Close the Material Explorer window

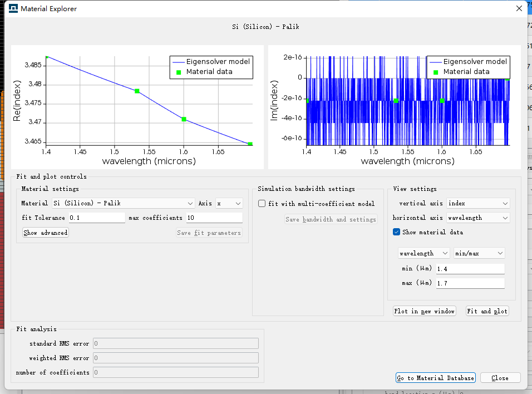(519, 8)
